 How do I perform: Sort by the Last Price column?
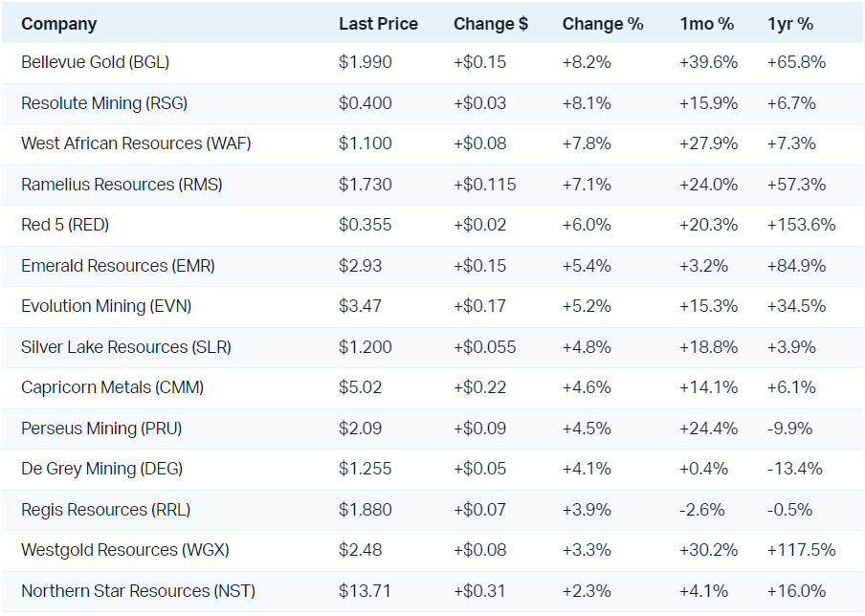(378, 24)
